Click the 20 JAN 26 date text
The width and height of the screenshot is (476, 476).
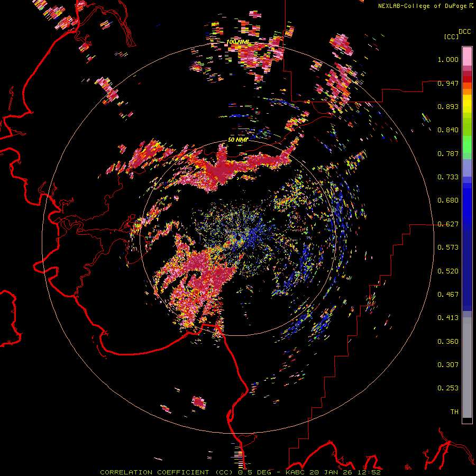[331, 472]
